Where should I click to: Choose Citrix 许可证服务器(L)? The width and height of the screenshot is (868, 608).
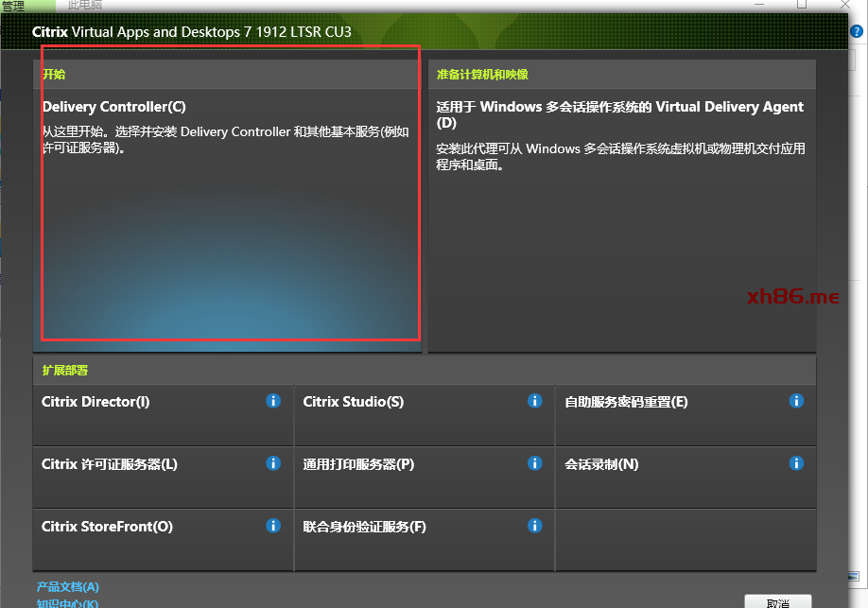163,478
